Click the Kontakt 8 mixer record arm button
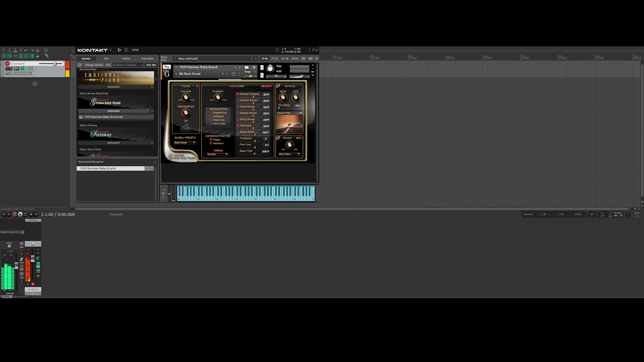Screen dimensions: 644x362 point(33,284)
